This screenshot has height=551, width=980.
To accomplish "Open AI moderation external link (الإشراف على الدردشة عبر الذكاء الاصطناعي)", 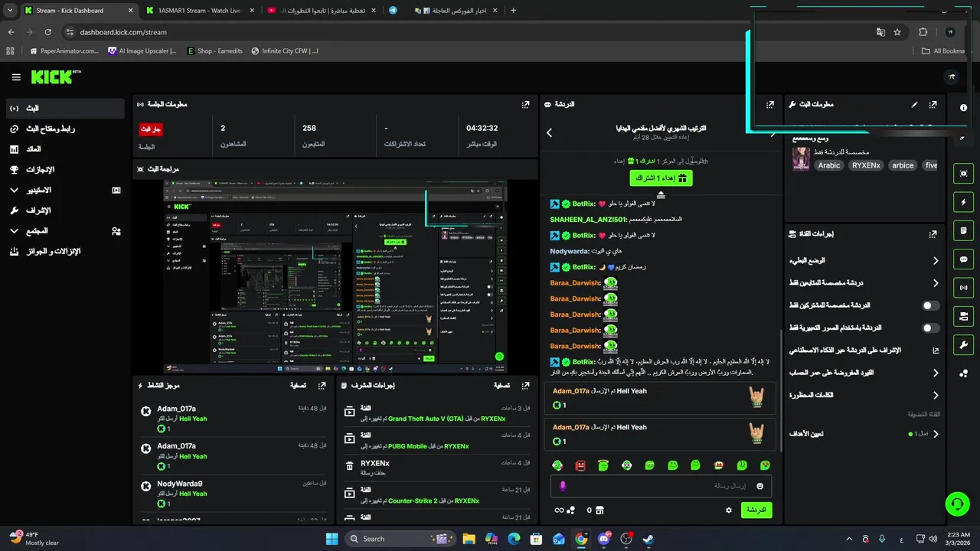I will pos(935,350).
